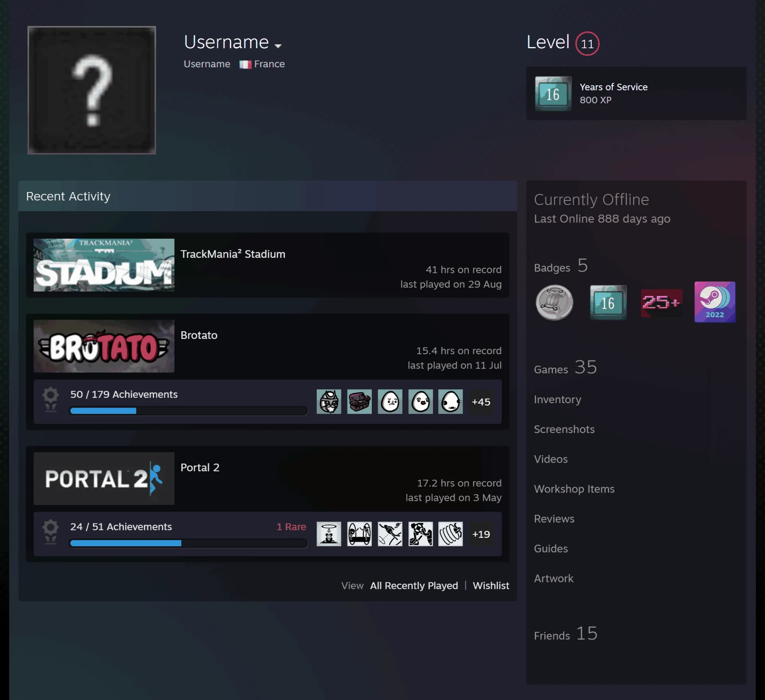Open the Friends 15 list
The height and width of the screenshot is (700, 765).
[566, 633]
